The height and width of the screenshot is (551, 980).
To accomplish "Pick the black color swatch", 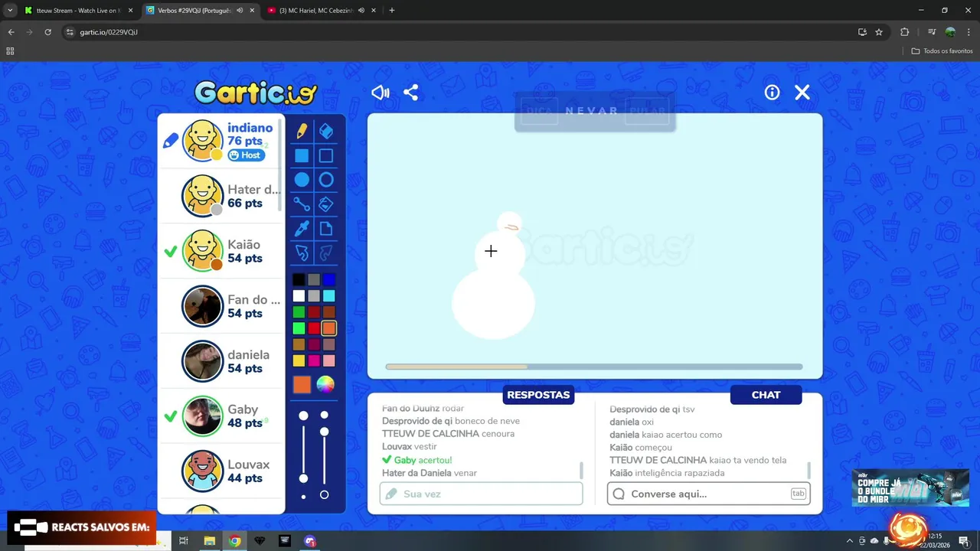I will (x=299, y=280).
